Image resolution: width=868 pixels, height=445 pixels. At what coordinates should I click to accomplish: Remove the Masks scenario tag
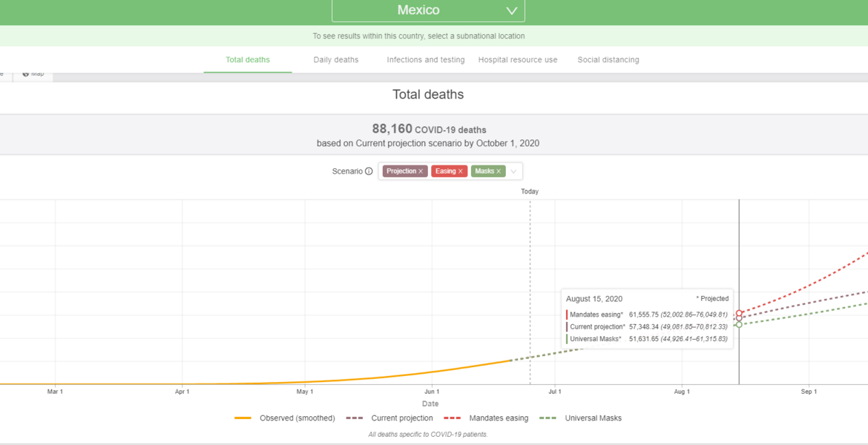(499, 171)
